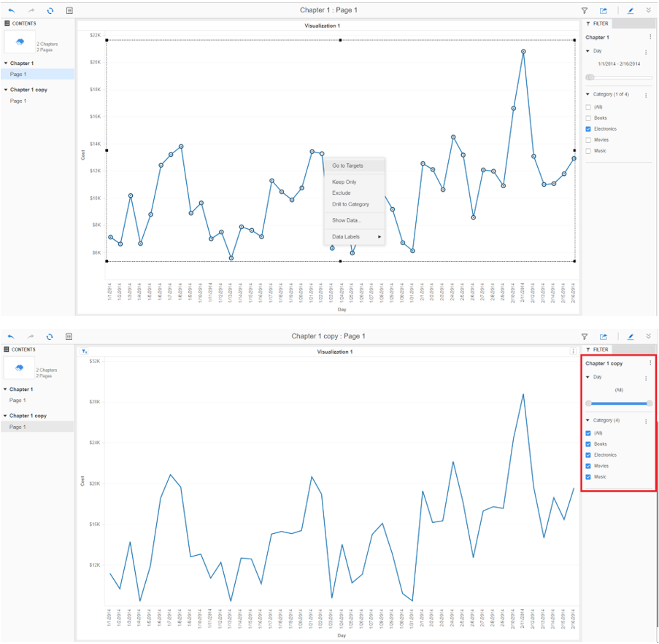Click the Redo arrow icon
Image resolution: width=659 pixels, height=644 pixels.
point(29,10)
